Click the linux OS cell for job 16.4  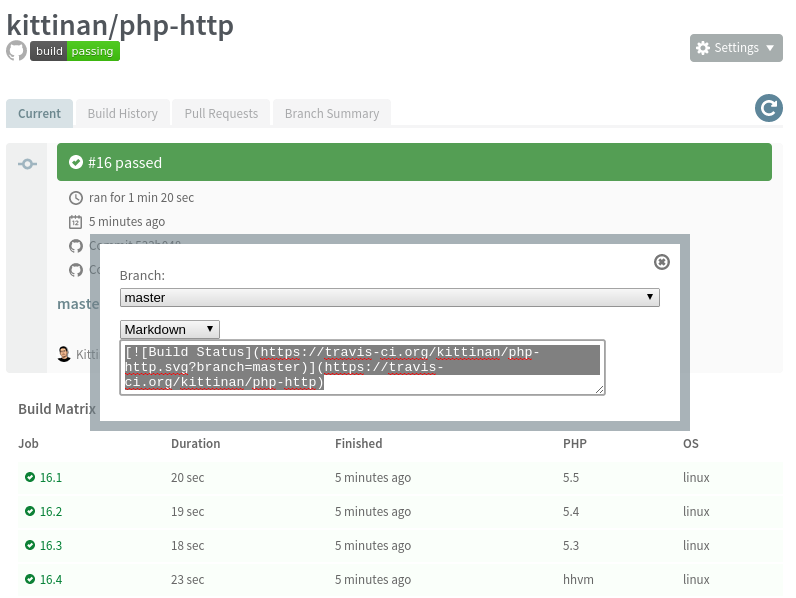click(x=696, y=580)
